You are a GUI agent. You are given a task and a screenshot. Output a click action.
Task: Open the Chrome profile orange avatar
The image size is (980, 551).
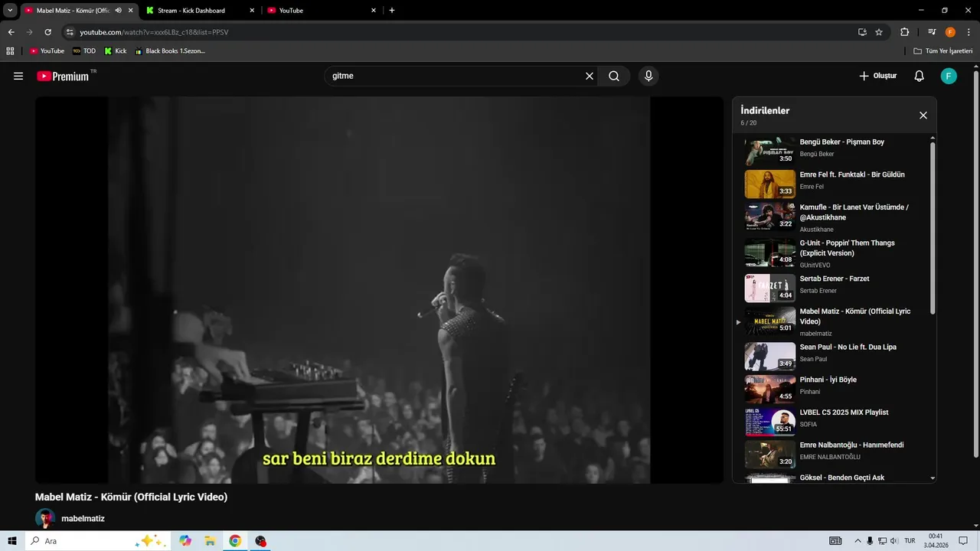[x=950, y=32]
